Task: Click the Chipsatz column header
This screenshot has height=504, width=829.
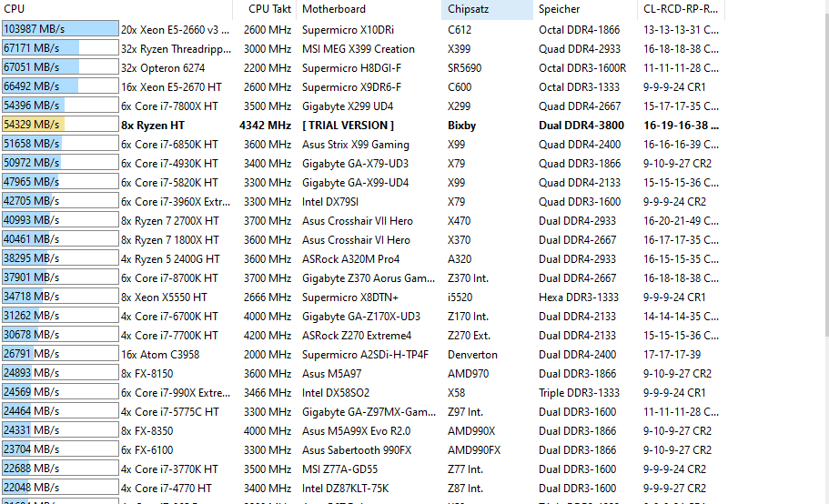Action: (x=487, y=9)
